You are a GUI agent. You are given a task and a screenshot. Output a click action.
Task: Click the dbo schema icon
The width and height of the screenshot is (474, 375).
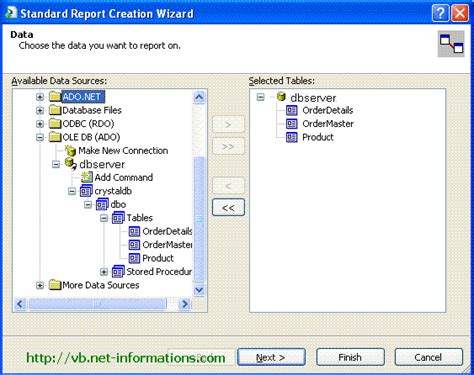(103, 204)
